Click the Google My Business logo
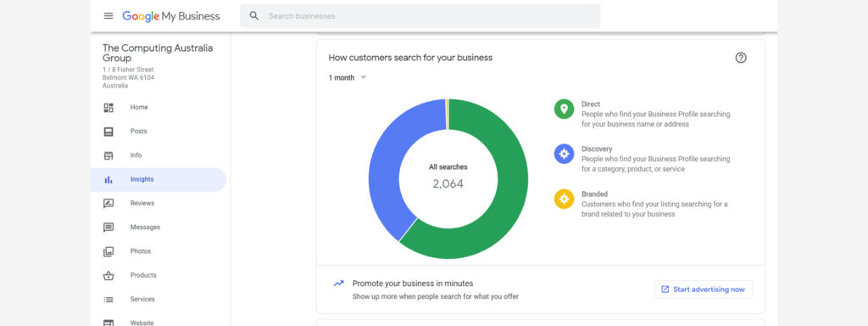 pyautogui.click(x=171, y=16)
